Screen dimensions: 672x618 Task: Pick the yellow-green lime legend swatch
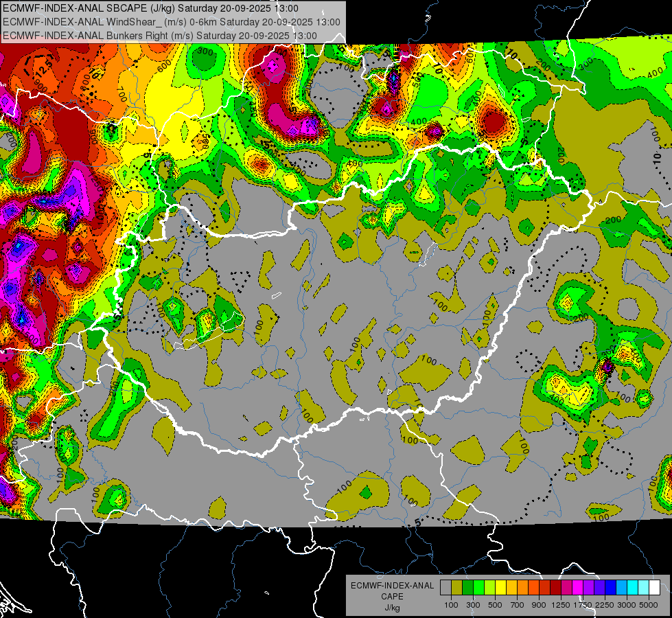tap(489, 587)
